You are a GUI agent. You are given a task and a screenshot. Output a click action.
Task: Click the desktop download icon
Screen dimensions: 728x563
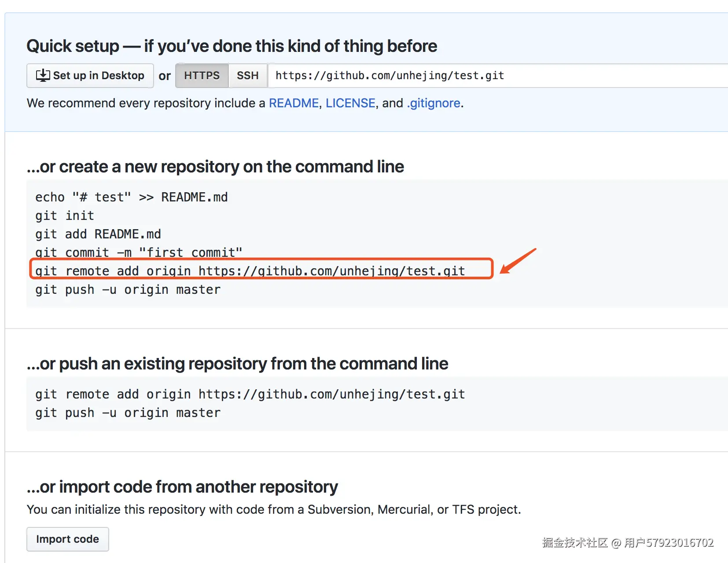pyautogui.click(x=43, y=76)
